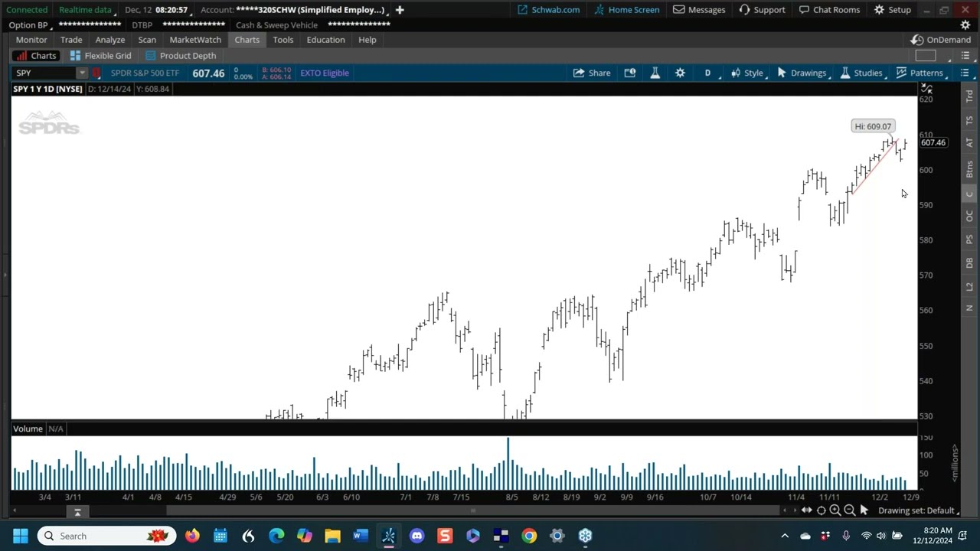
Task: Open the Realtime data dropdown
Action: tap(87, 10)
